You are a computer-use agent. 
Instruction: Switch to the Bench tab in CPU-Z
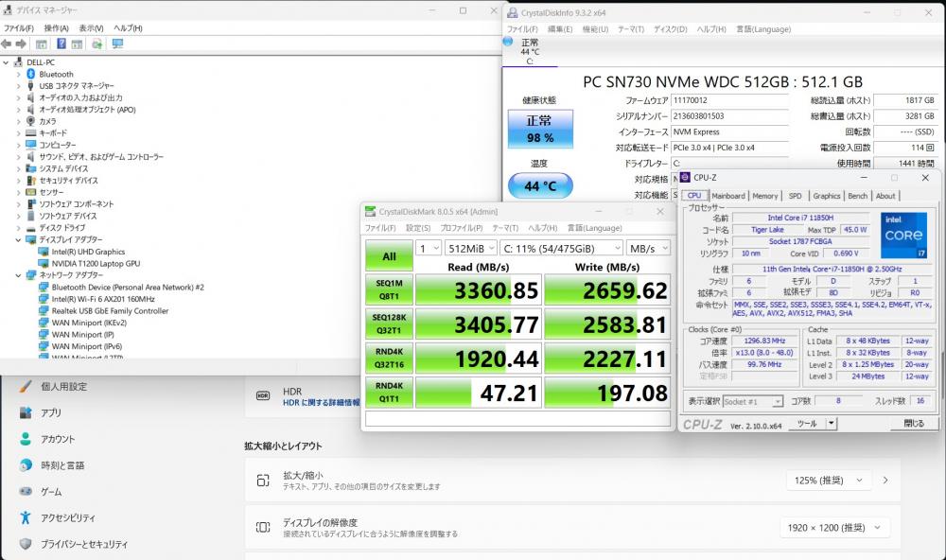point(857,196)
